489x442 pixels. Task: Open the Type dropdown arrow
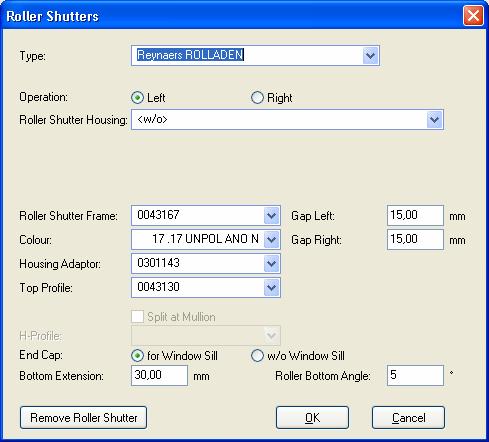(370, 55)
